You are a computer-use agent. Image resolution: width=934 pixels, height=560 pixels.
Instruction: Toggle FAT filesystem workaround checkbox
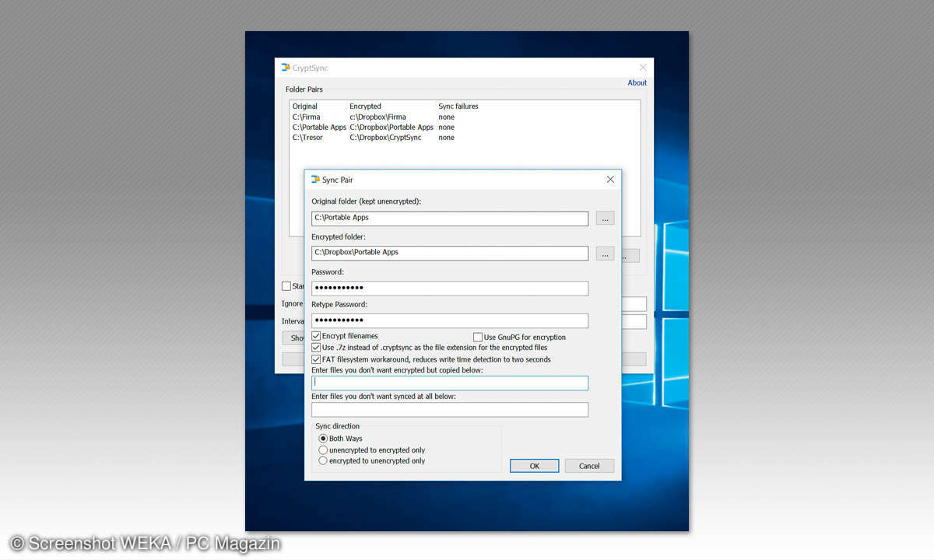pyautogui.click(x=316, y=359)
